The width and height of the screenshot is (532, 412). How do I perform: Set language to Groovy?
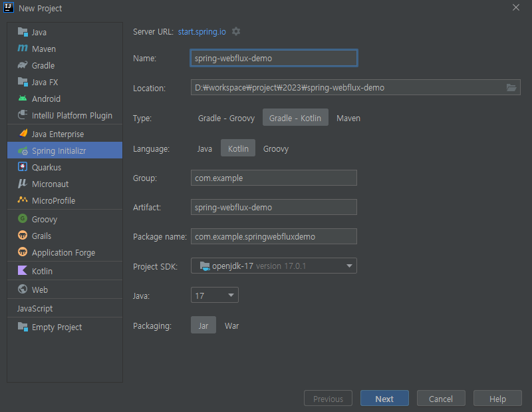click(x=276, y=149)
